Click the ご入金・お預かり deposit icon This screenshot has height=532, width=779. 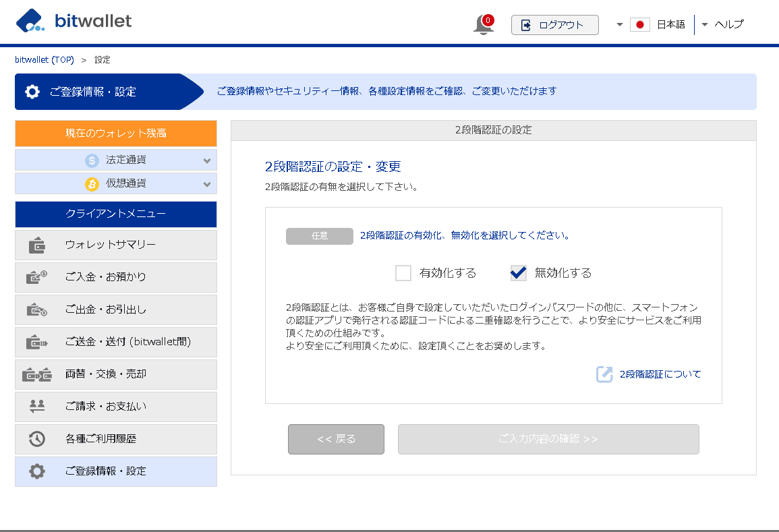click(x=37, y=277)
